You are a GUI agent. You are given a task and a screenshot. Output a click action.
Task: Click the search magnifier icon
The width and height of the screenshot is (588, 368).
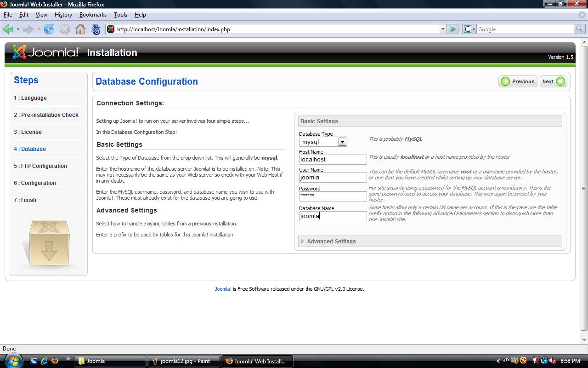[x=580, y=29]
